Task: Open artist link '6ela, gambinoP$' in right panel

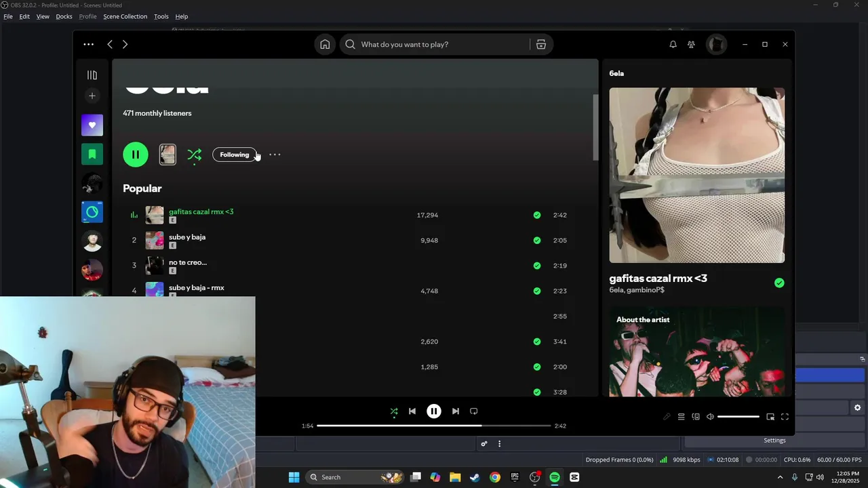Action: (x=637, y=290)
